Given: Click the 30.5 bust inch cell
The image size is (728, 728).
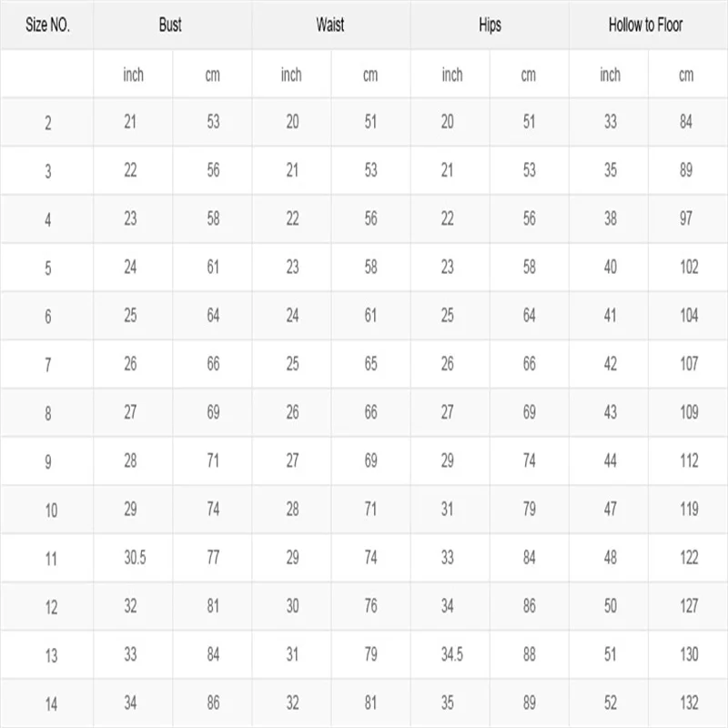Looking at the screenshot, I should tap(135, 558).
